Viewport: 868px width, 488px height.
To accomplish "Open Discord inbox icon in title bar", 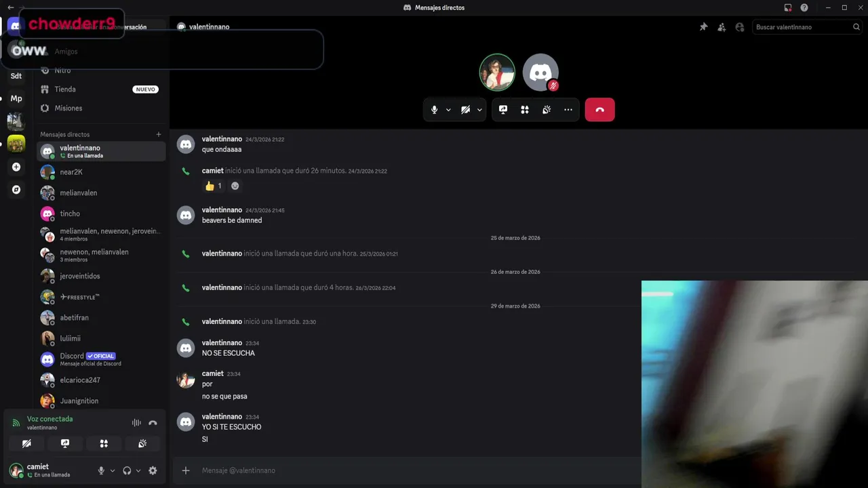I will point(788,7).
